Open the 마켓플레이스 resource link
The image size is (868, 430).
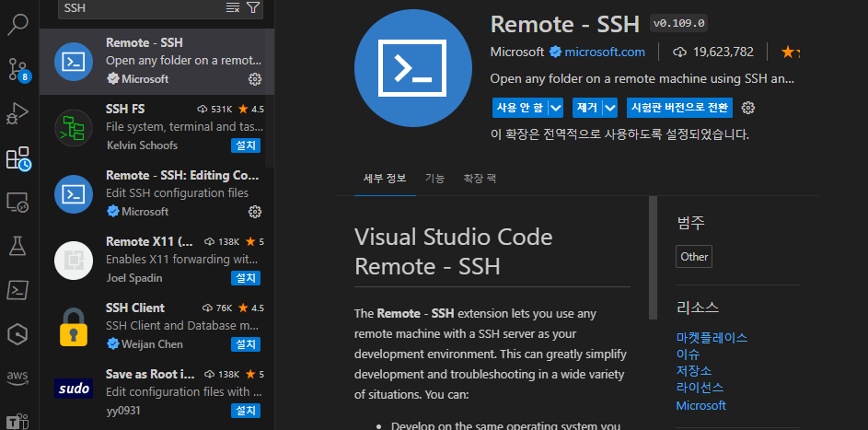click(x=712, y=338)
